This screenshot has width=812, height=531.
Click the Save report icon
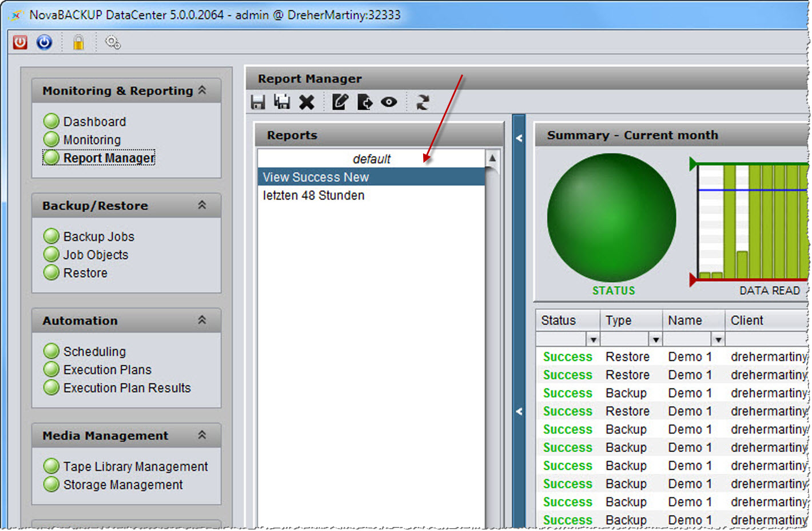pos(258,102)
